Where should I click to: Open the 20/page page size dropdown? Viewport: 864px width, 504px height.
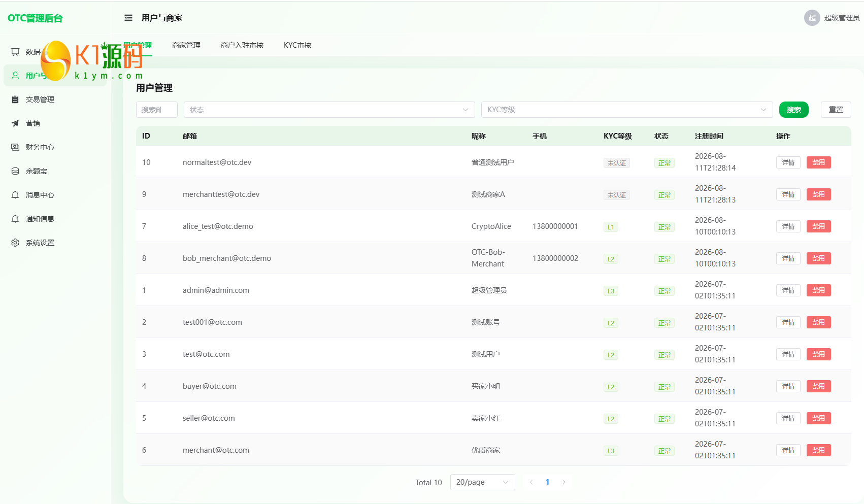pos(483,482)
